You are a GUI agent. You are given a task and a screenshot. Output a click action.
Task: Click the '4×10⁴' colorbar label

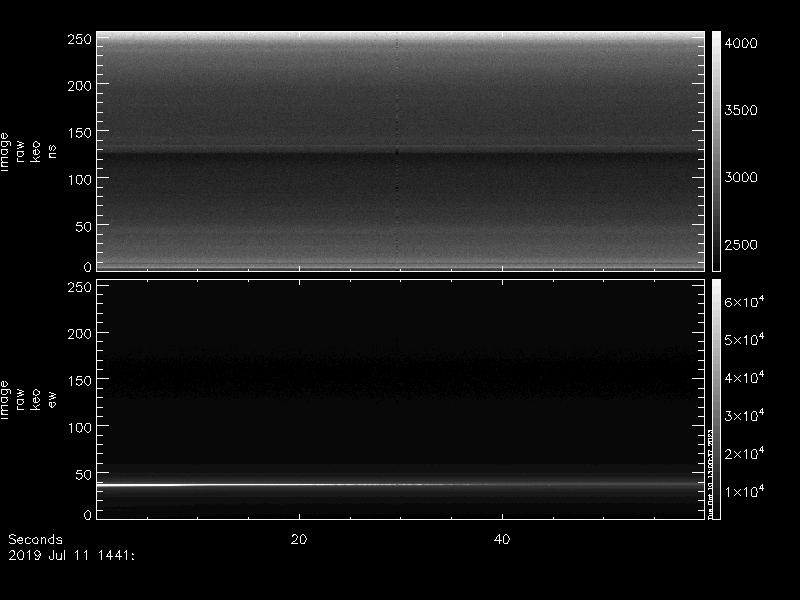point(744,378)
